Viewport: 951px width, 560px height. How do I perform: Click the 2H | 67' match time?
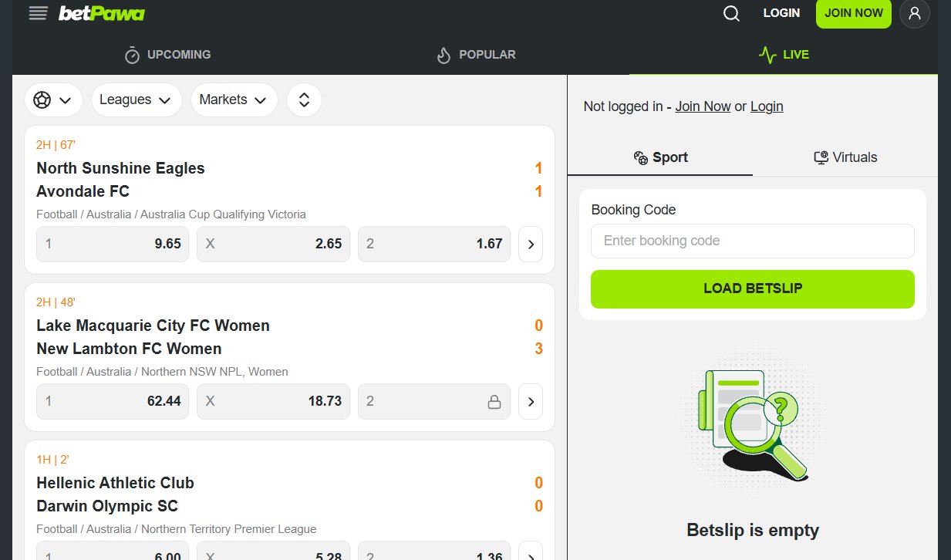(56, 144)
